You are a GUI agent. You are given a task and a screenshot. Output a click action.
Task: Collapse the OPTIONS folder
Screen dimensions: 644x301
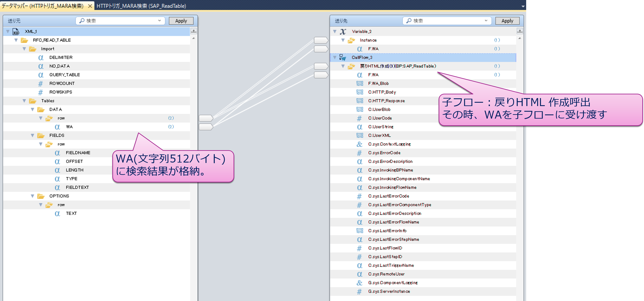32,196
